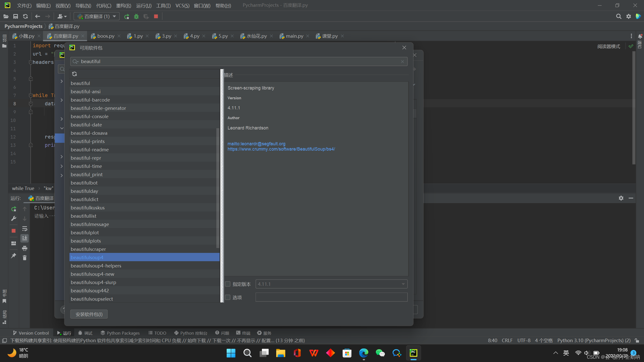Click the trash Clear All icon
Viewport: 644px width, 362px height.
[25, 258]
